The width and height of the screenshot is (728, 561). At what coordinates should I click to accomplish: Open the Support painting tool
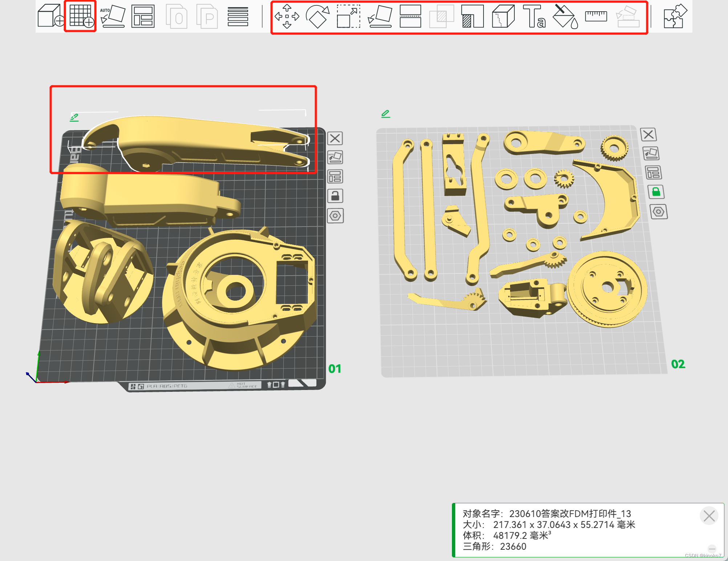tap(472, 16)
